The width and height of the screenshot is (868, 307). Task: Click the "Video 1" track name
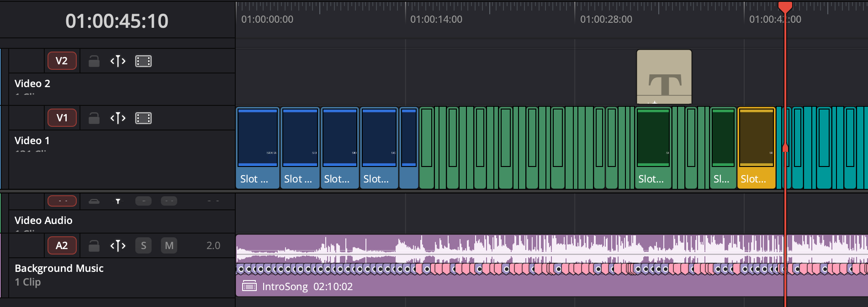[x=32, y=140]
